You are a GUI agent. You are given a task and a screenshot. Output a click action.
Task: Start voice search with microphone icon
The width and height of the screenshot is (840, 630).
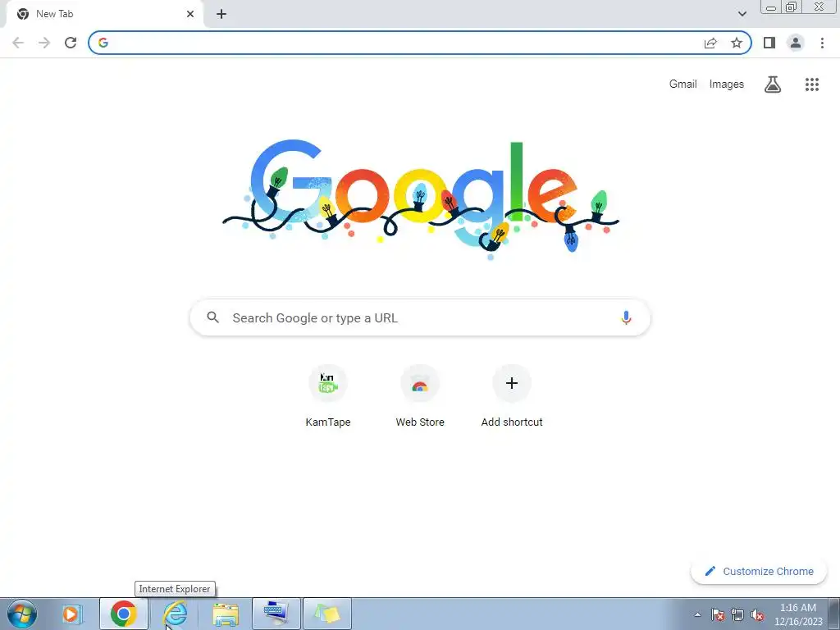pyautogui.click(x=626, y=317)
